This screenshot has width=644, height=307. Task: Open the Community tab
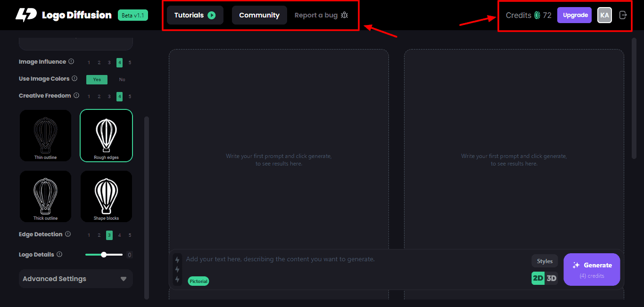pyautogui.click(x=259, y=15)
